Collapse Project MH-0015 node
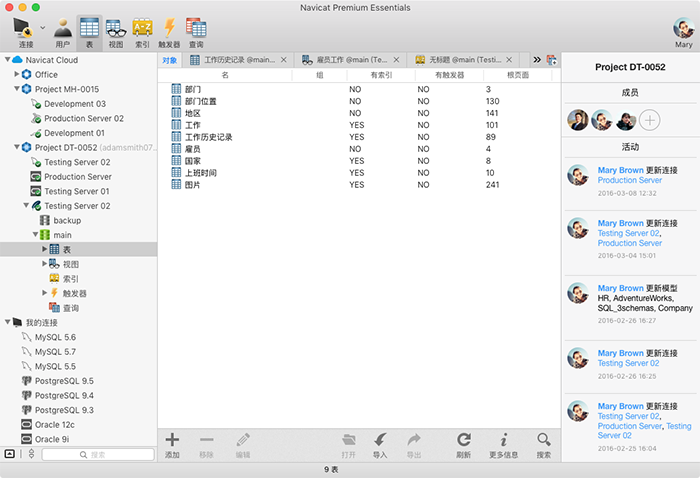 (17, 89)
